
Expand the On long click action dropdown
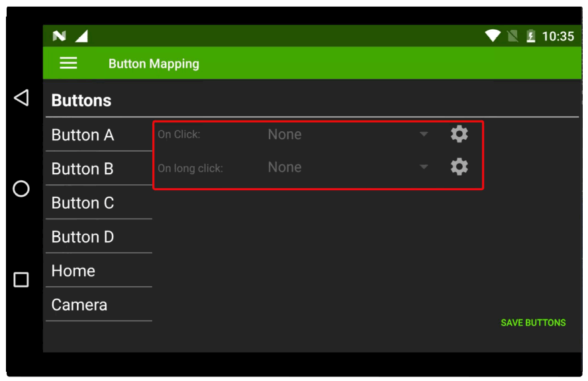pyautogui.click(x=348, y=167)
